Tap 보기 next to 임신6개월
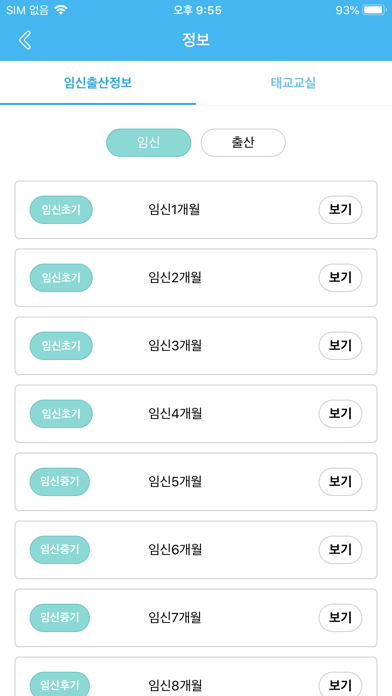Viewport: 392px width, 696px height. tap(341, 550)
